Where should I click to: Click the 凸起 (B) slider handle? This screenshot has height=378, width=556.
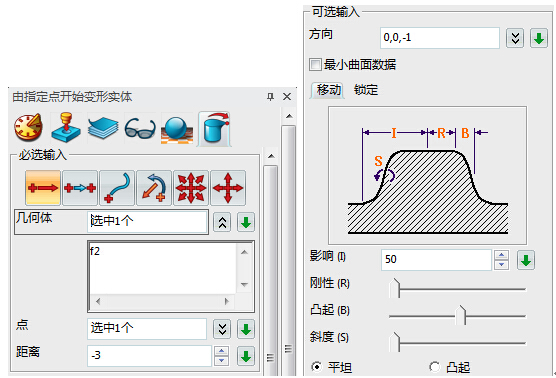pos(461,315)
